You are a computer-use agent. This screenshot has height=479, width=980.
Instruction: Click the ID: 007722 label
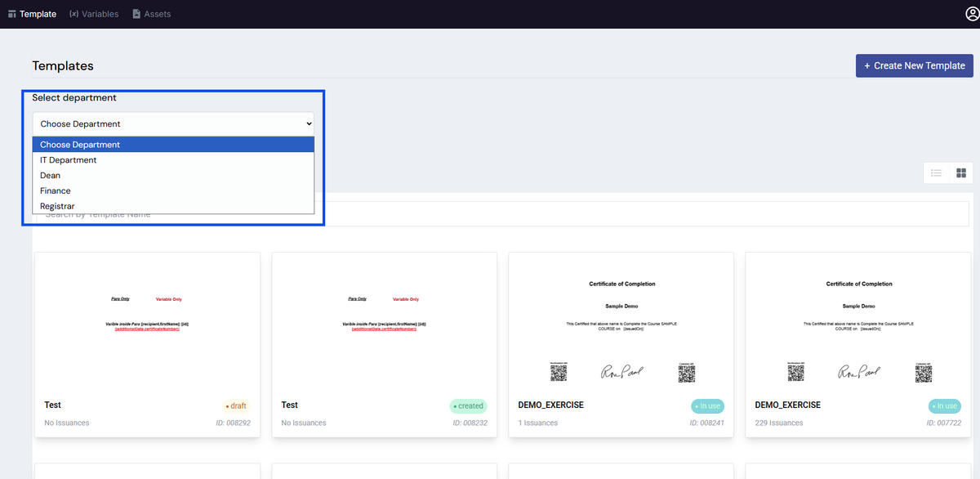tap(943, 423)
